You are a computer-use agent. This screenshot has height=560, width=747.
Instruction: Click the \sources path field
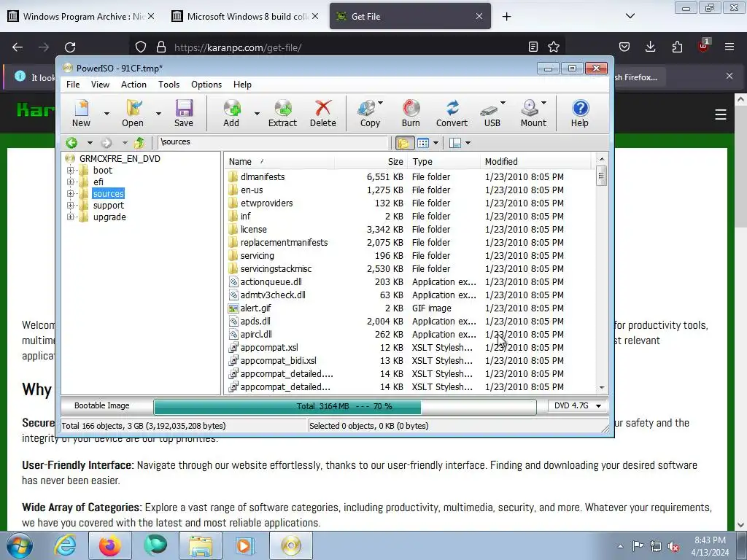click(274, 142)
